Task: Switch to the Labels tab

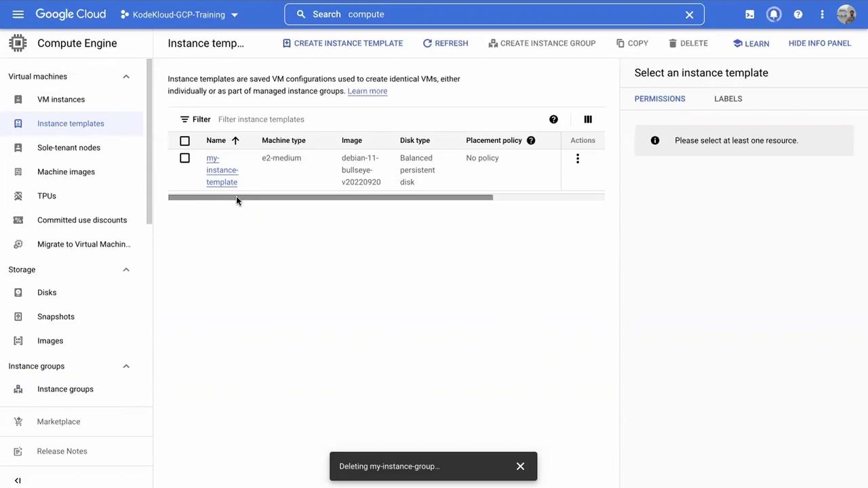Action: coord(728,99)
